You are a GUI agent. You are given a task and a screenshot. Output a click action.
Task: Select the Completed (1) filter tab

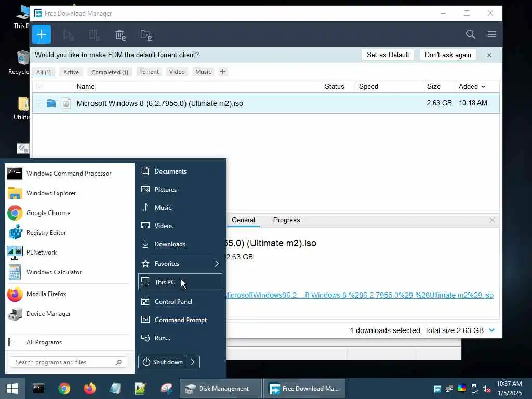click(110, 72)
